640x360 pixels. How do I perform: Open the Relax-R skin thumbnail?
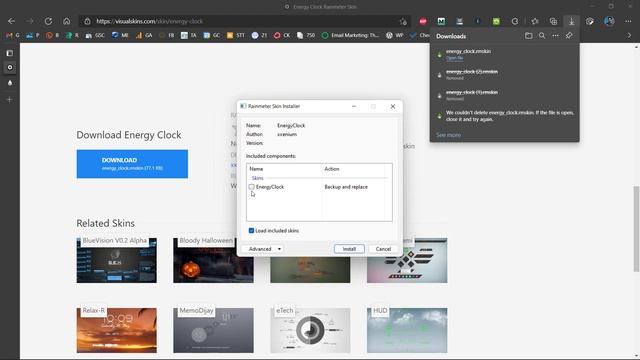coord(116,330)
